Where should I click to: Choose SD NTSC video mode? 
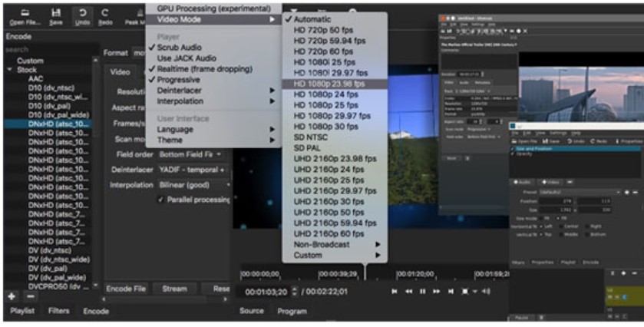pyautogui.click(x=335, y=137)
